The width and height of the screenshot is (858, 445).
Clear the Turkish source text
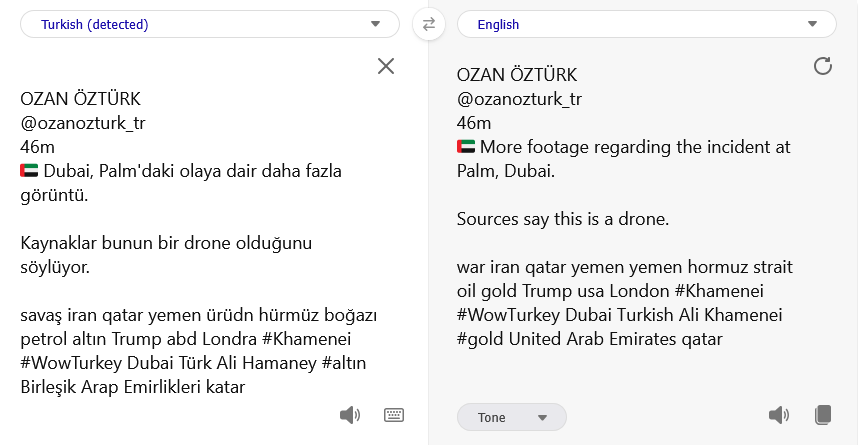385,66
